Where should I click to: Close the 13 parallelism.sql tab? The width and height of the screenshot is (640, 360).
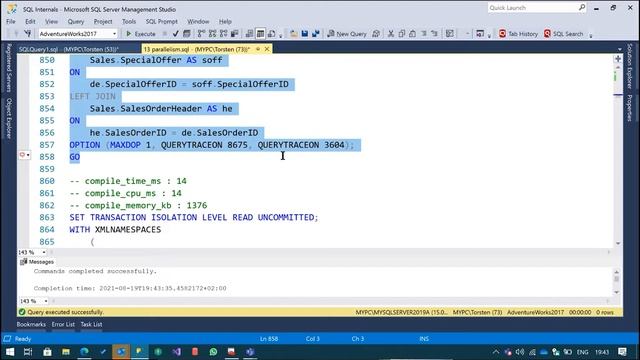tap(267, 49)
